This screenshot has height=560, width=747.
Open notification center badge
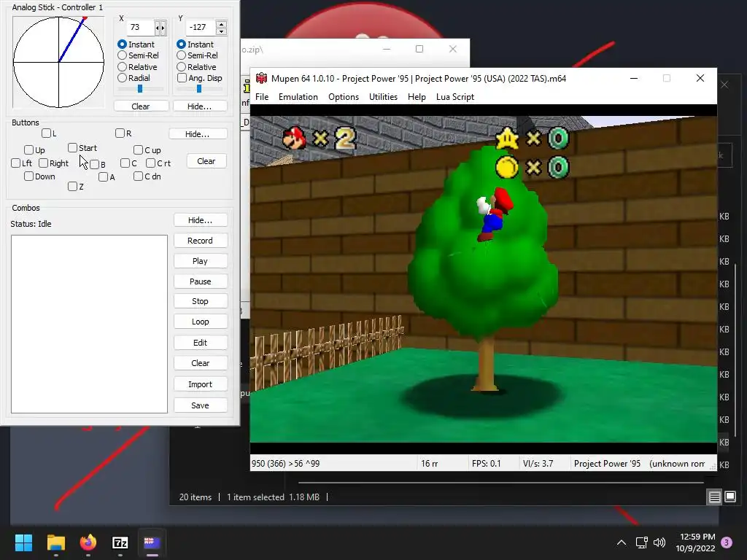point(727,542)
